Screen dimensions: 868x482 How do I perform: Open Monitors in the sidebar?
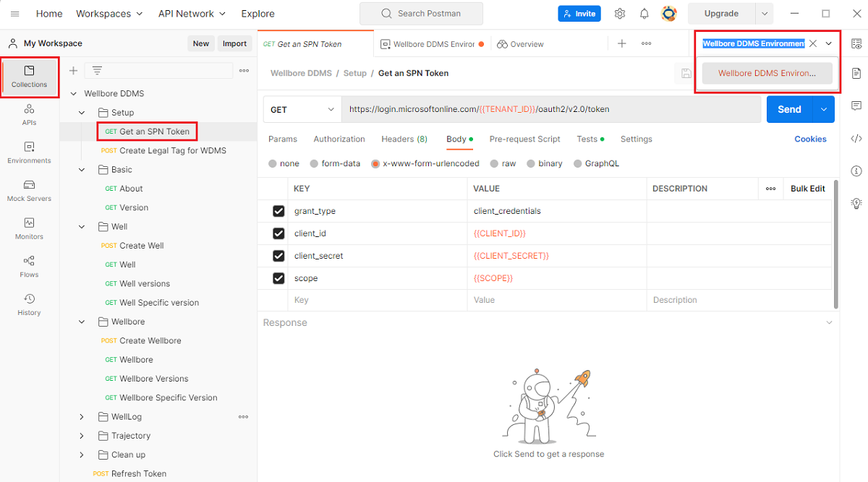pos(29,229)
